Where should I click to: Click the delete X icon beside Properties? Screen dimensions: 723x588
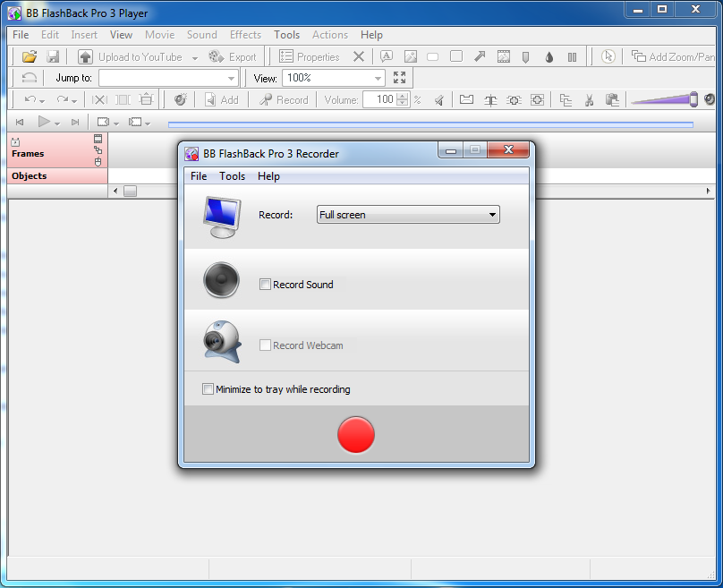(358, 56)
